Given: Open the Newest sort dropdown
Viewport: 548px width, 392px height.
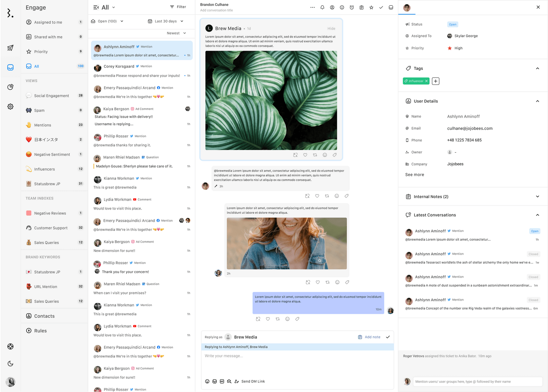Looking at the screenshot, I should [176, 33].
